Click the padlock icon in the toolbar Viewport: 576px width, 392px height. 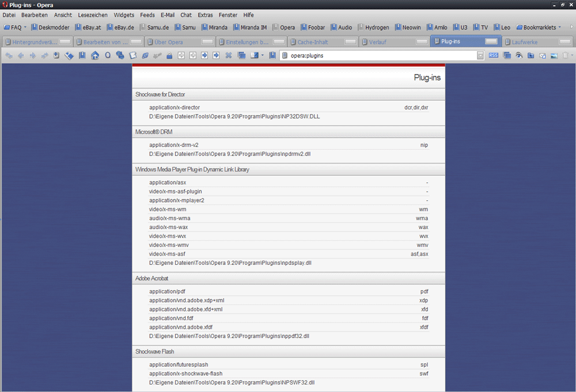click(x=169, y=55)
